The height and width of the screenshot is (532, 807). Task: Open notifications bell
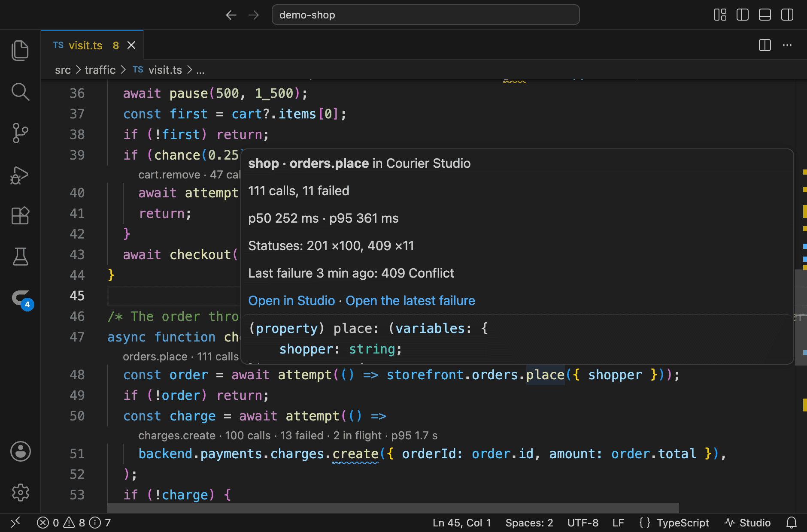click(792, 523)
